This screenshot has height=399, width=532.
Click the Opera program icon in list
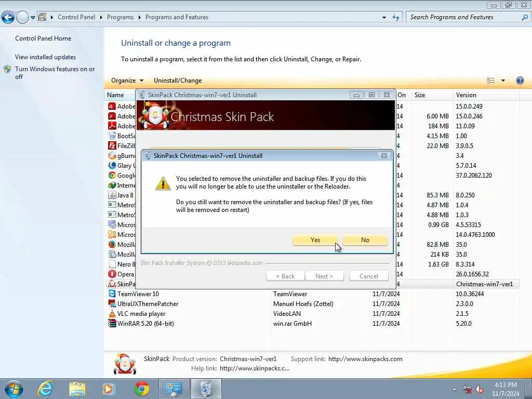112,274
